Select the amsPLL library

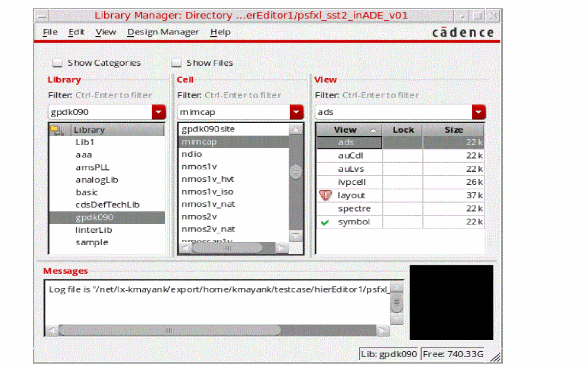point(107,168)
